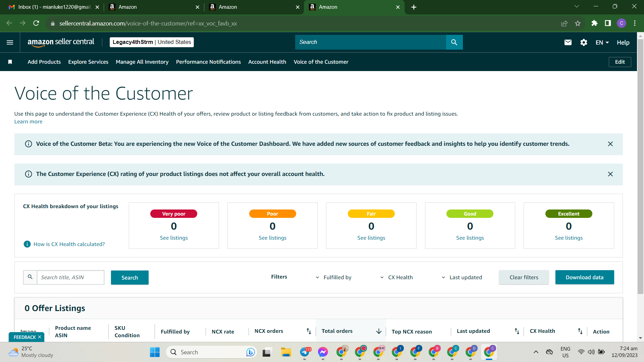Viewport: 644px width, 362px height.
Task: Click the magnifier icon in title search box
Action: (x=30, y=277)
